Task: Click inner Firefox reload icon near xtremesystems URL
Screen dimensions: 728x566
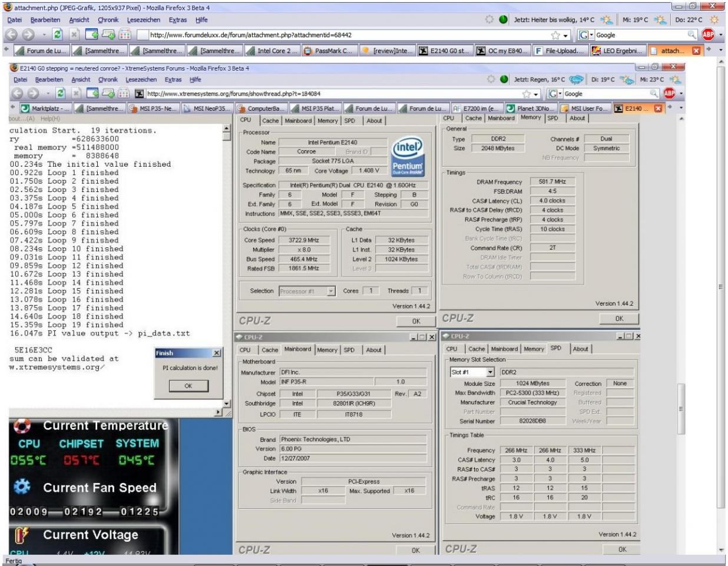Action: tap(61, 93)
